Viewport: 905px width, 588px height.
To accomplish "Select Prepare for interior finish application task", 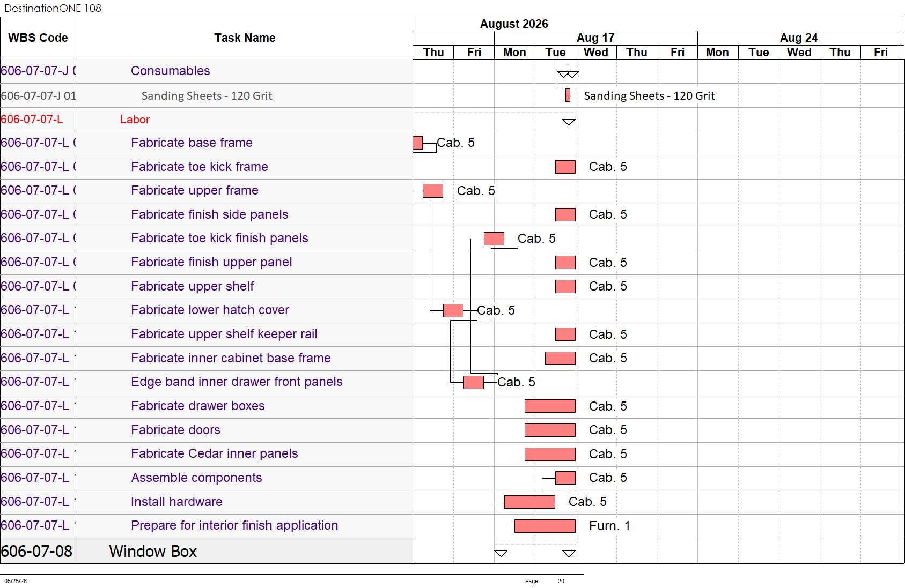I will [x=234, y=525].
